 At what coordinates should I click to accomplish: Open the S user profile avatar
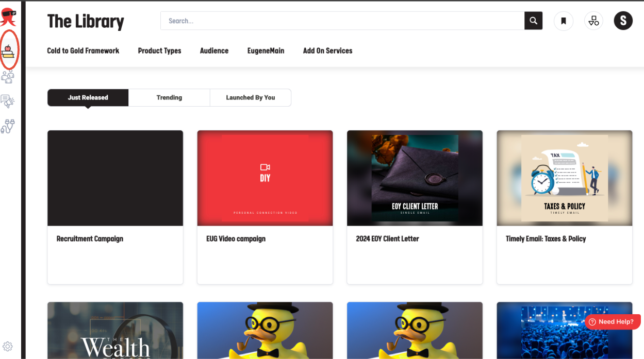point(623,21)
